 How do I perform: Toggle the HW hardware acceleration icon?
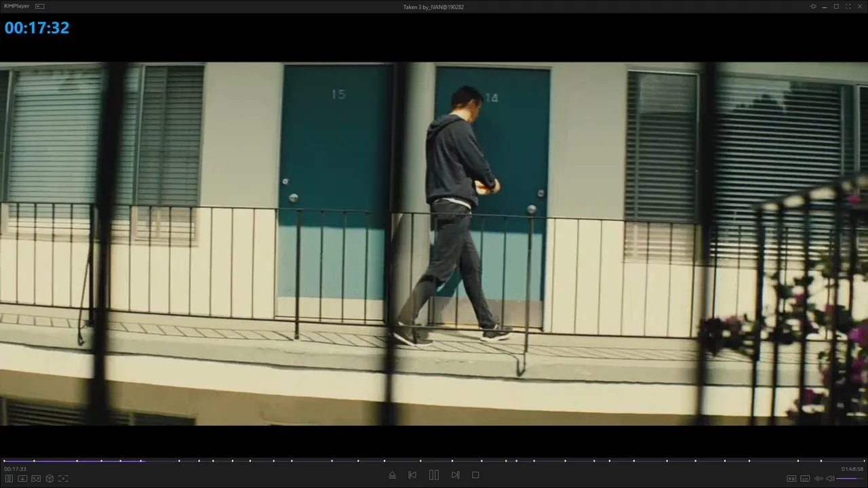[x=791, y=479]
